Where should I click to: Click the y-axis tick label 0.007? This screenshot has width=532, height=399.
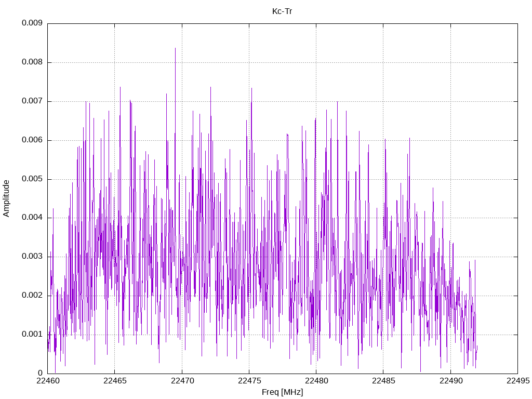(32, 101)
